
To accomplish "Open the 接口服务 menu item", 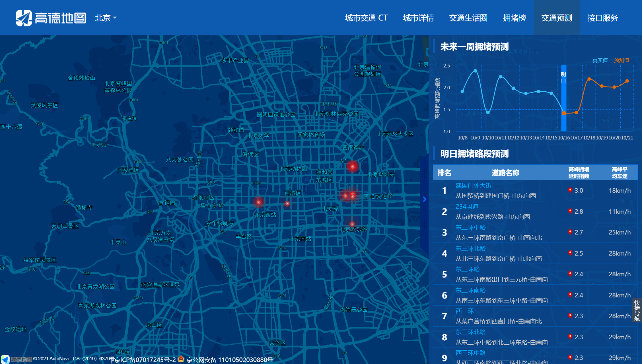I will (x=602, y=18).
